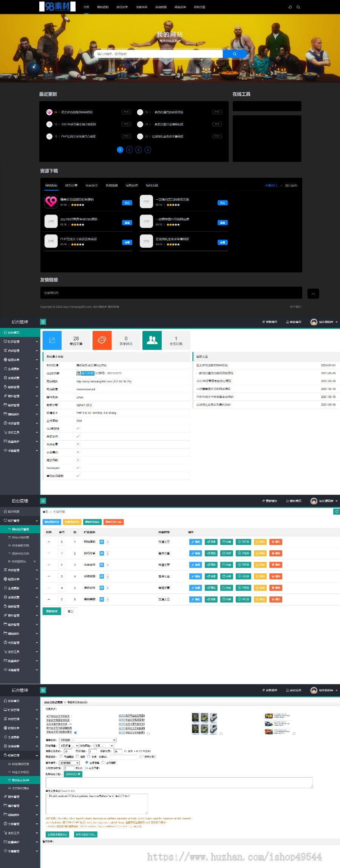This screenshot has height=868, width=340.
Task: Click the green users icon on 会员总数 card
Action: tap(152, 340)
